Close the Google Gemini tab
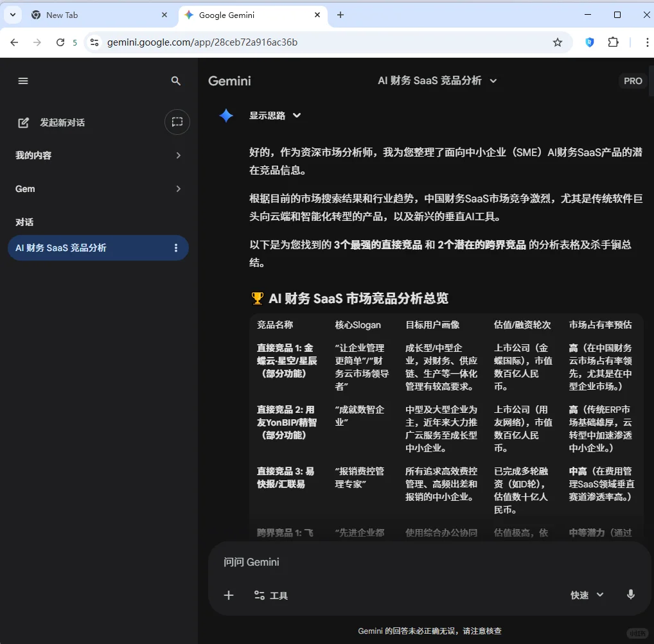Viewport: 654px width, 644px height. (x=317, y=15)
